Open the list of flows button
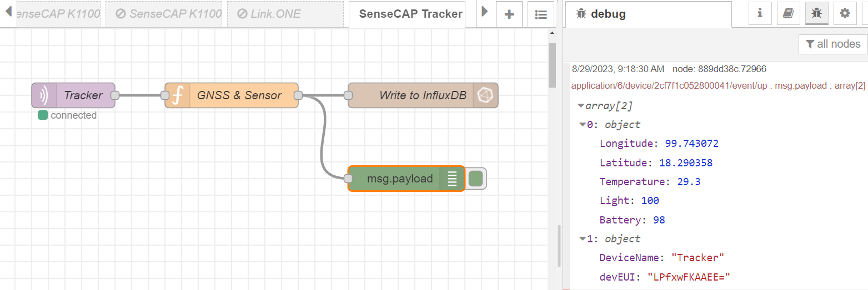The width and height of the screenshot is (868, 290). pos(541,14)
